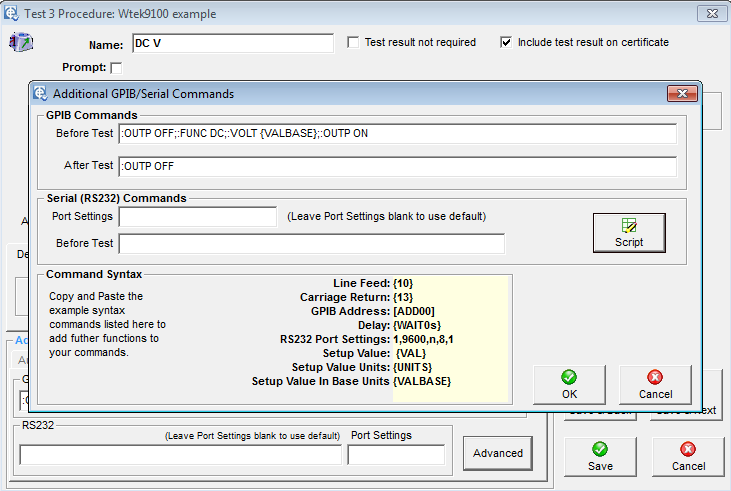Screen dimensions: 731x491
Task: Click the Additional GPIB dialog title icon
Action: 40,94
